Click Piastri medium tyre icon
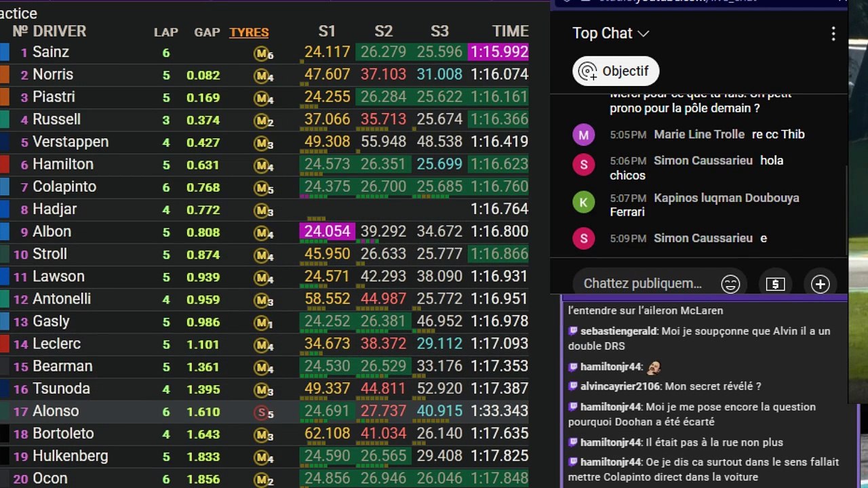This screenshot has height=488, width=868. pos(263,98)
